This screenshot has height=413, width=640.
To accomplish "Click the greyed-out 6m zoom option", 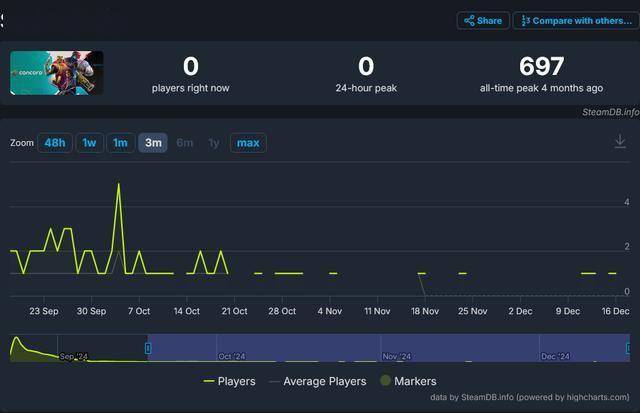I will coord(185,143).
